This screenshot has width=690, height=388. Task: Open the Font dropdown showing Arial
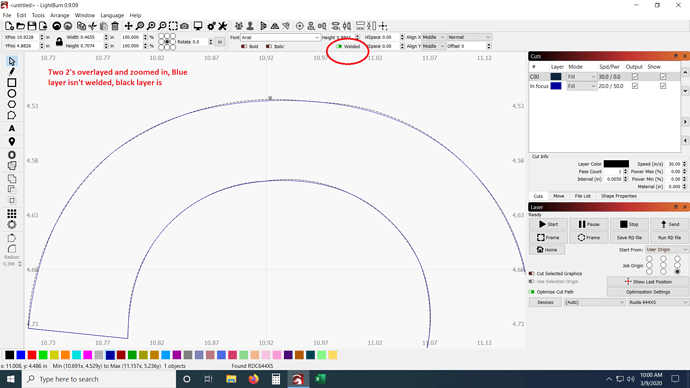click(280, 37)
